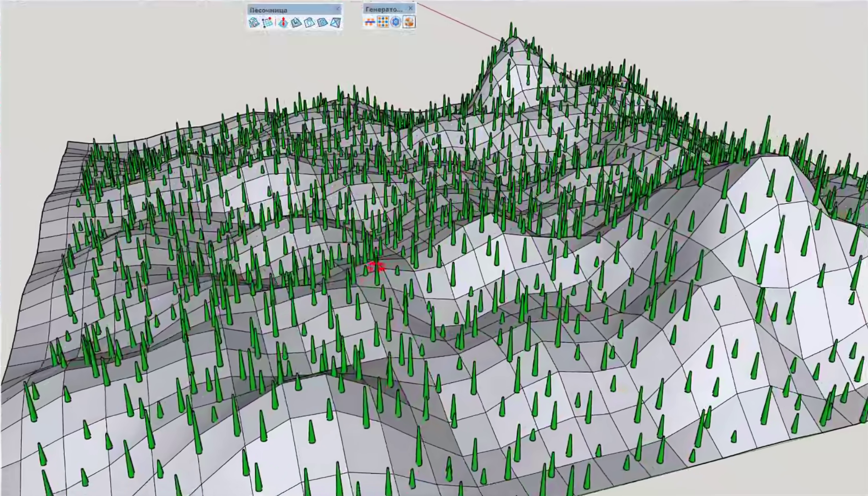Toggle the highlighted random scatter generator icon

click(409, 21)
